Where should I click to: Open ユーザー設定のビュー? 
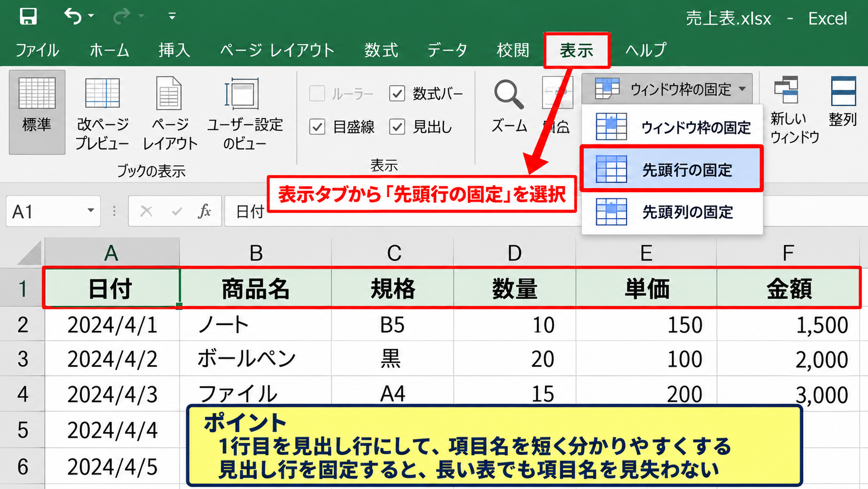245,114
